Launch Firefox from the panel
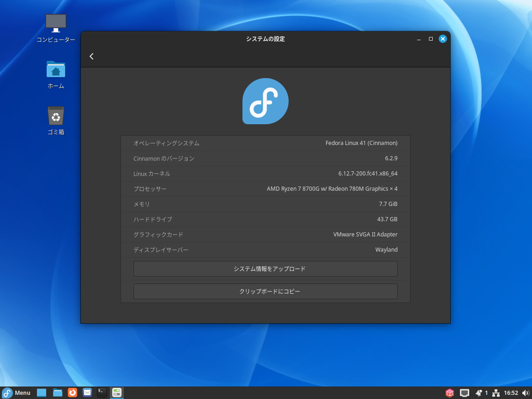This screenshot has width=532, height=399. click(73, 393)
